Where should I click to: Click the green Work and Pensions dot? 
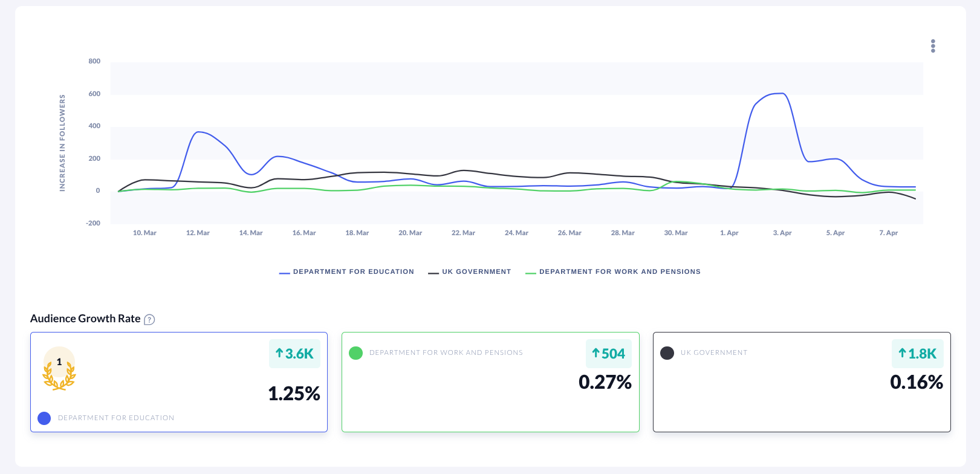[x=356, y=353]
